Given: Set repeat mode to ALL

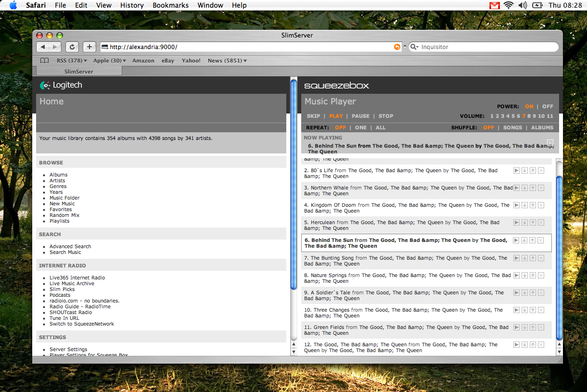Looking at the screenshot, I should 381,128.
